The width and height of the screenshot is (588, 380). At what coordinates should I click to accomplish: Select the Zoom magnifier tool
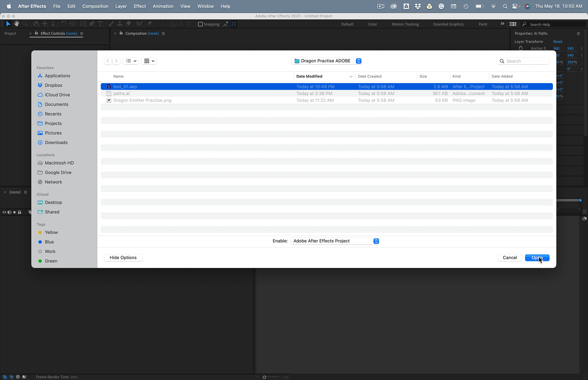coord(25,24)
